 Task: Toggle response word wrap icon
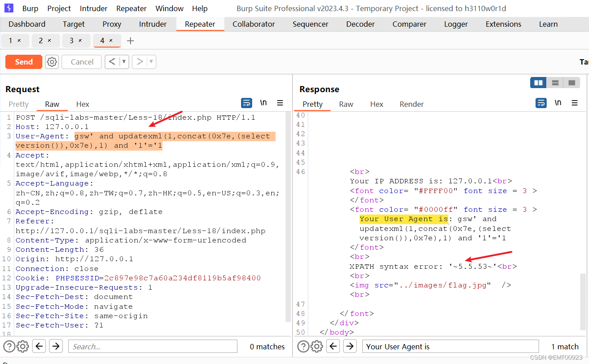tap(541, 103)
